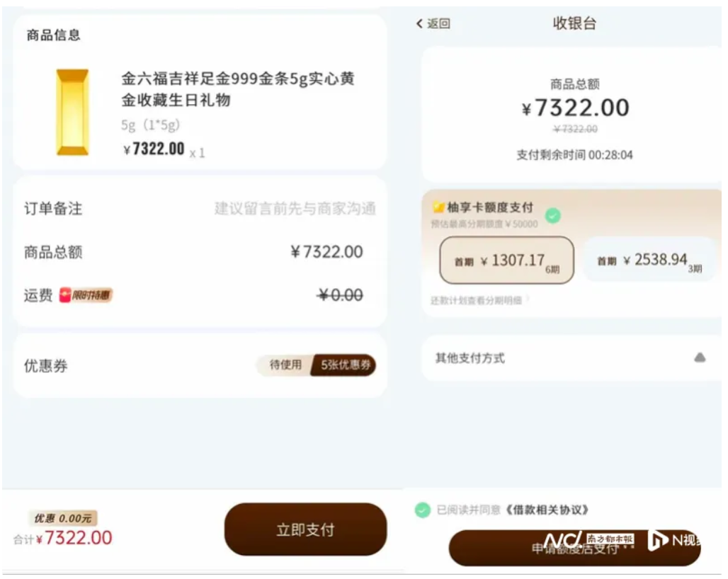The height and width of the screenshot is (579, 728).
Task: Tap the 返回 back arrow
Action: click(420, 24)
